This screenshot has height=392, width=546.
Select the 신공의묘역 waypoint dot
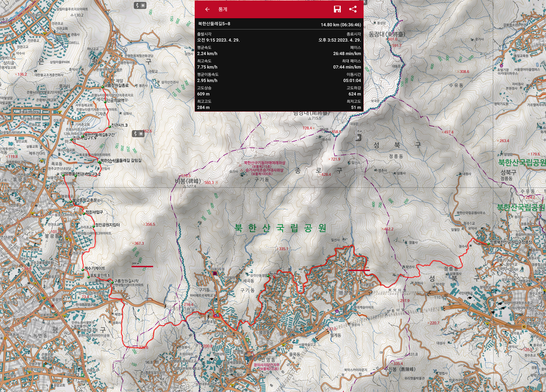(105, 102)
